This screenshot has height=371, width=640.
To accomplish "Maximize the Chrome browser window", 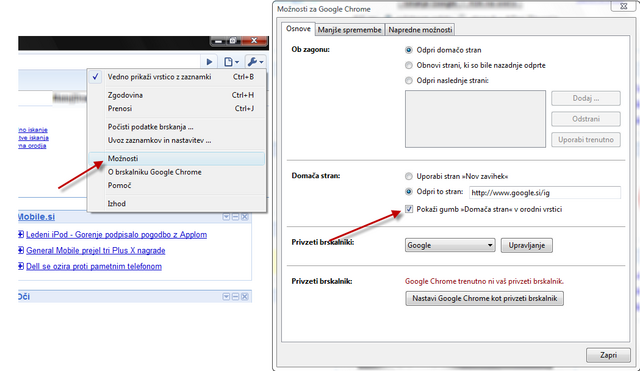I will click(233, 40).
